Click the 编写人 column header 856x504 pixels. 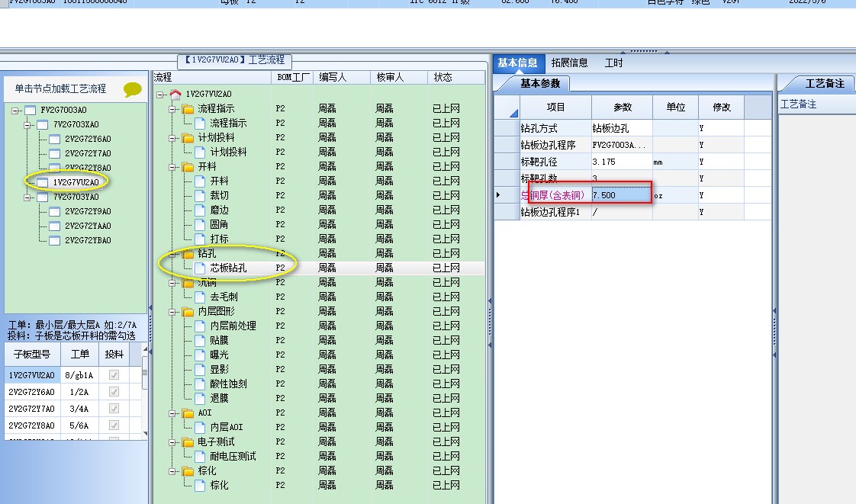342,78
